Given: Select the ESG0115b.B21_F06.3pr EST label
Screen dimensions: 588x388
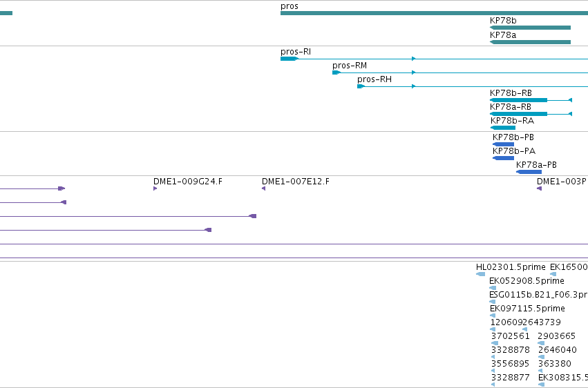Looking at the screenshot, I should pyautogui.click(x=538, y=295).
